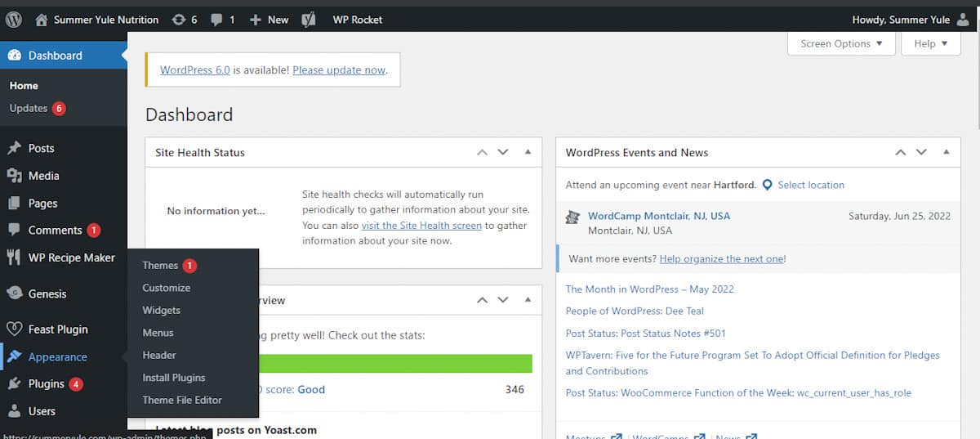Viewport: 980px width, 439px height.
Task: Collapse the Site Health Status panel
Action: tap(528, 152)
